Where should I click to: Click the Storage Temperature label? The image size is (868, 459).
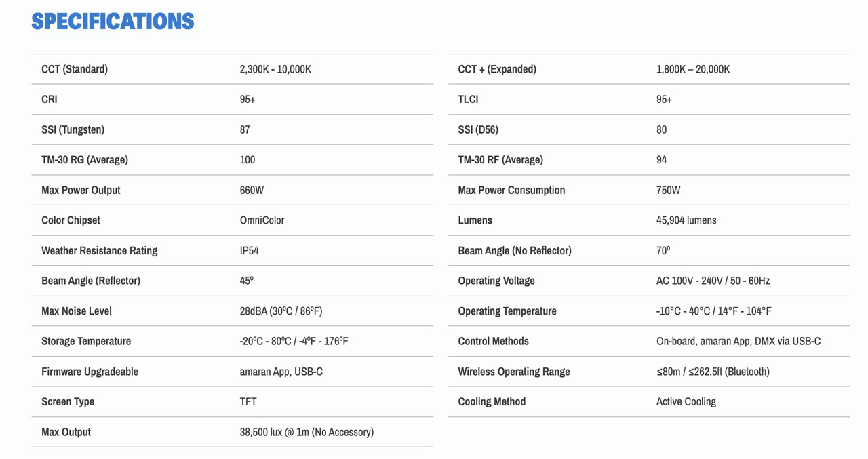(x=86, y=341)
